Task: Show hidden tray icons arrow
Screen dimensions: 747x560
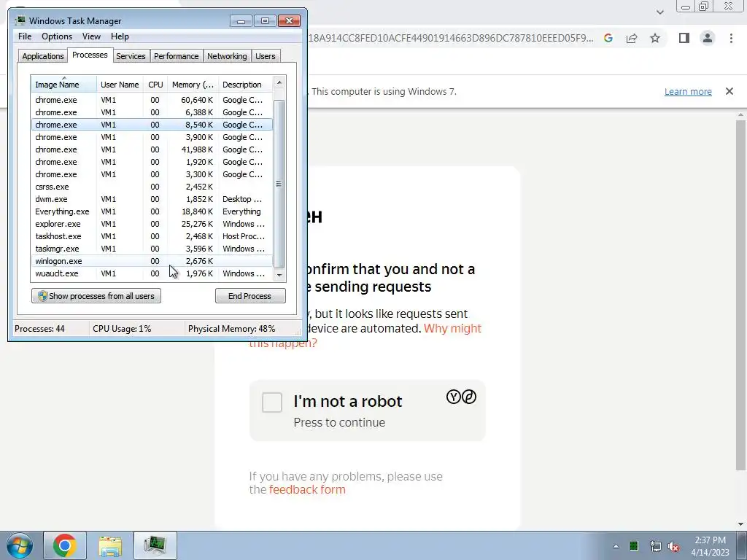Action: click(616, 546)
